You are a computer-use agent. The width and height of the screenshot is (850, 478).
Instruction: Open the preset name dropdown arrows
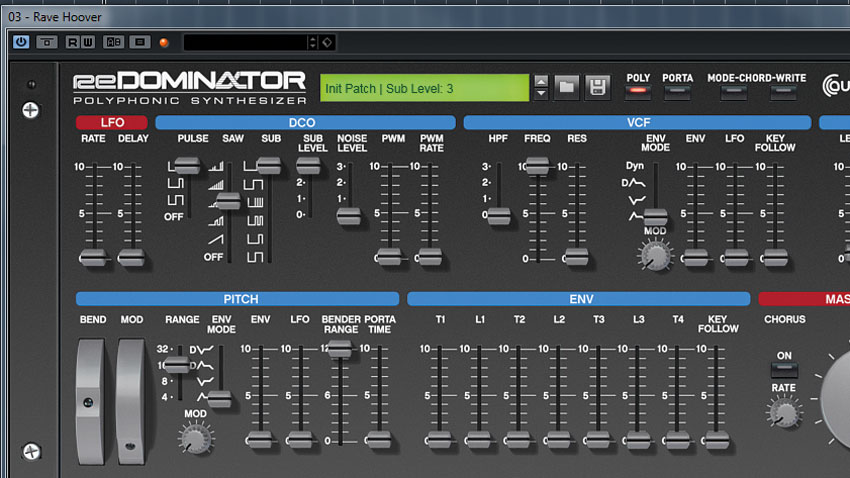(x=312, y=42)
